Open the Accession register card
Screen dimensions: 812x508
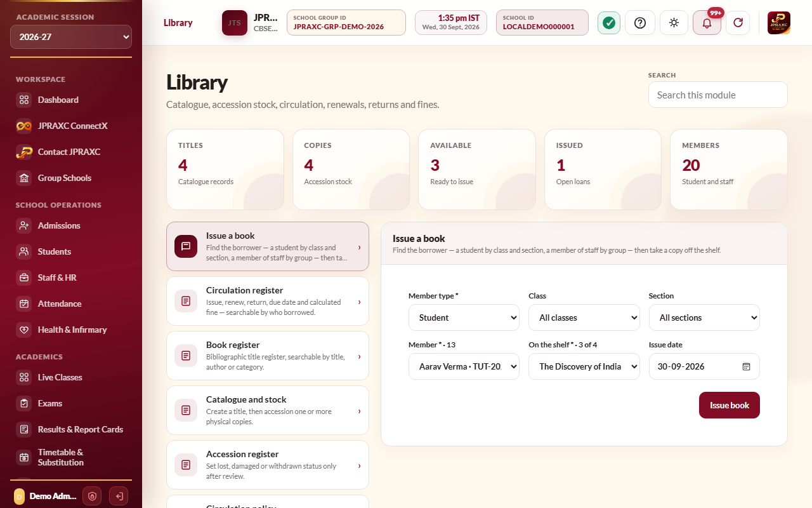coord(268,465)
